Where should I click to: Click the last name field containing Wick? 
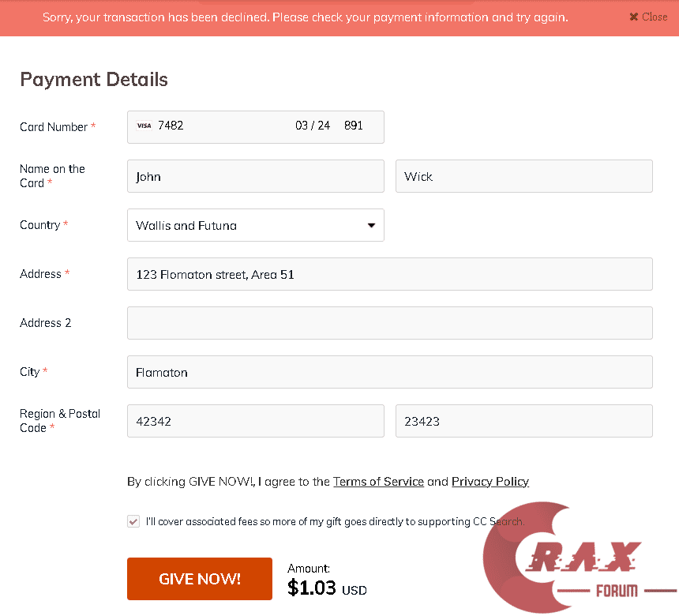[524, 176]
